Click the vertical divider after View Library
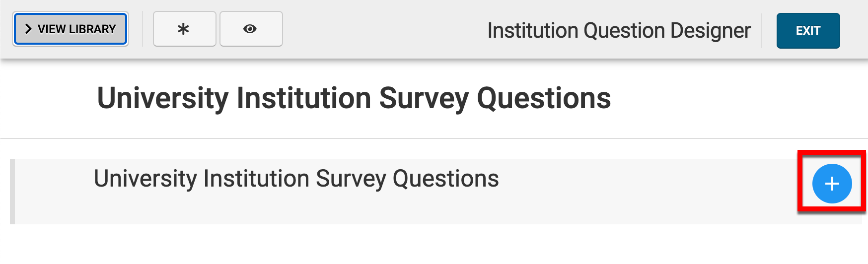The image size is (868, 264). point(143,29)
